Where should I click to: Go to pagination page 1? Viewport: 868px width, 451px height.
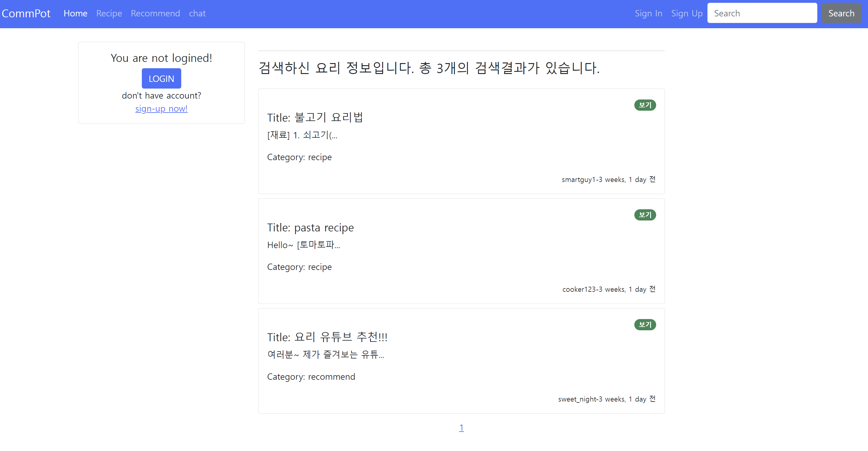point(461,428)
